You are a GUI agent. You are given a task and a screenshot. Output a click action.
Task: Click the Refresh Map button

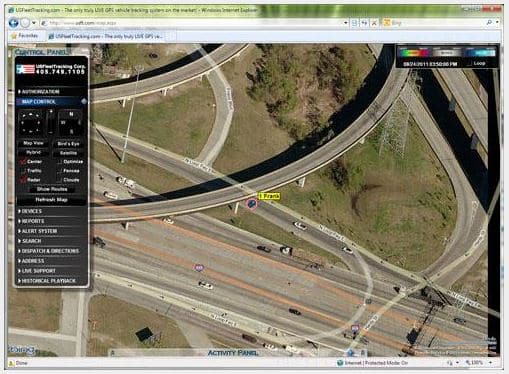coord(52,200)
